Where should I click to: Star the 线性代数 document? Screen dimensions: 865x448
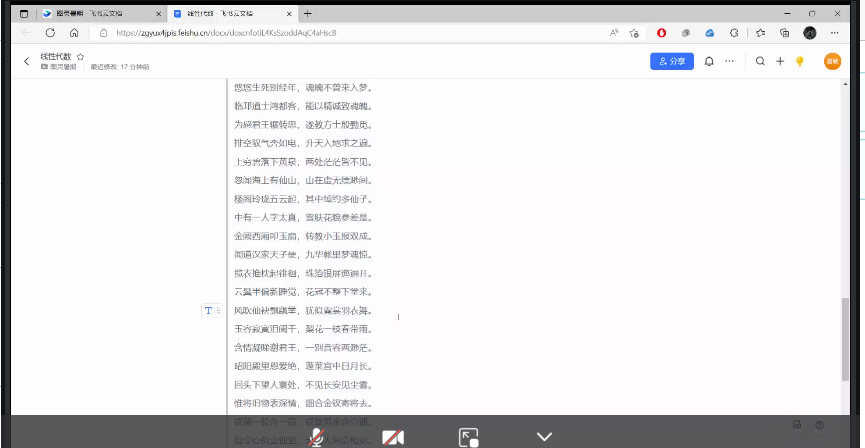pyautogui.click(x=80, y=56)
